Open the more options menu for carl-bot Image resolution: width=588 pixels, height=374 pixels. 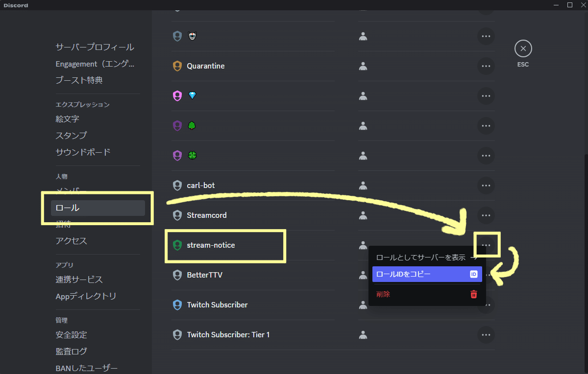point(486,186)
